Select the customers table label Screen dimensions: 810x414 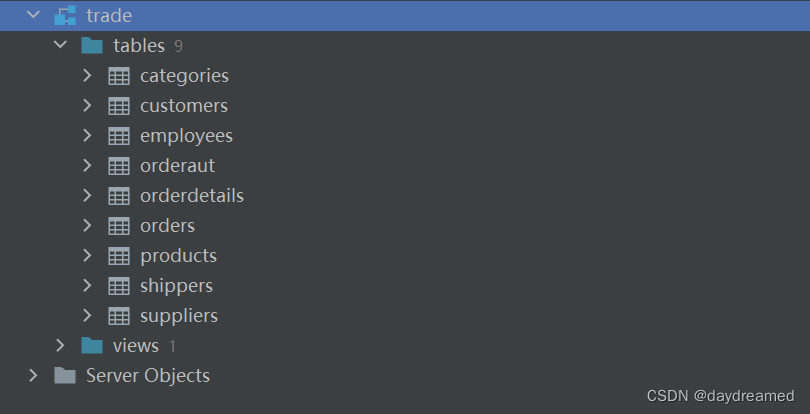click(183, 106)
